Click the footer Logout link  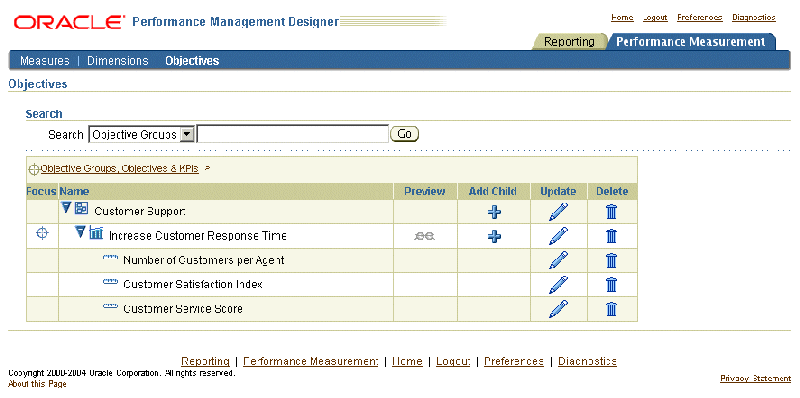click(453, 361)
